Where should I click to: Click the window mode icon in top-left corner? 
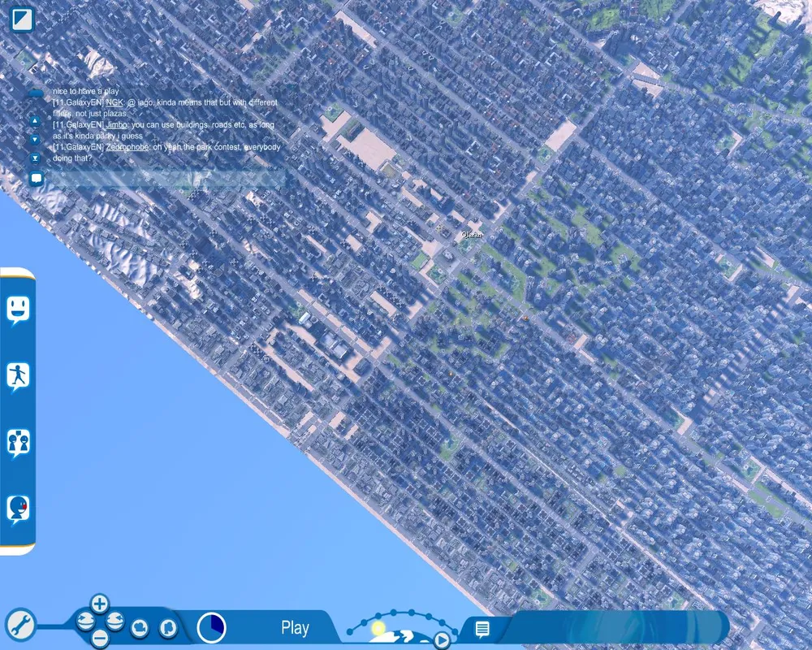pyautogui.click(x=22, y=19)
